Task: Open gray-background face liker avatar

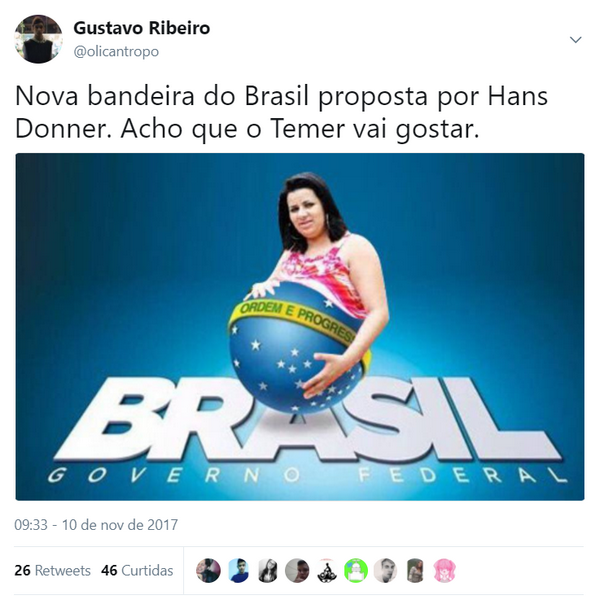Action: coord(297,571)
